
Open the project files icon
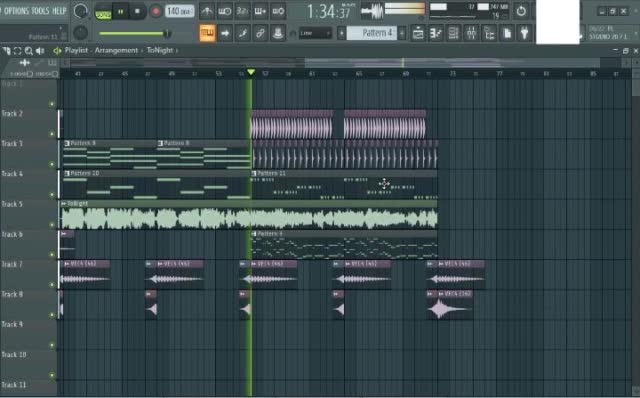click(507, 33)
